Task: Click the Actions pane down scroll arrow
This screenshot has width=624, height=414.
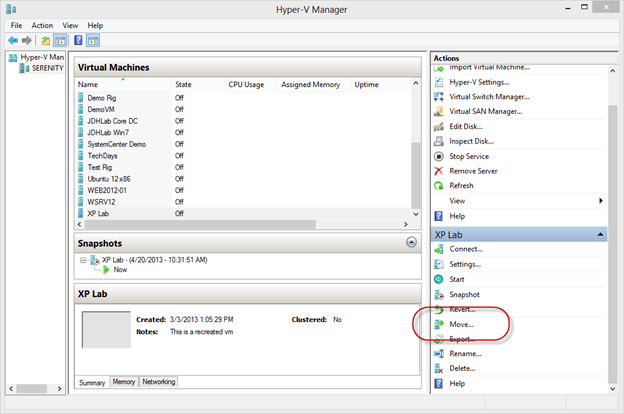Action: pyautogui.click(x=612, y=389)
